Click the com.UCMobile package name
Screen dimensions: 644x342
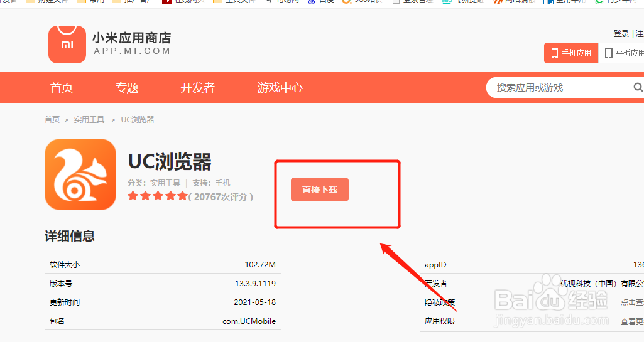249,321
